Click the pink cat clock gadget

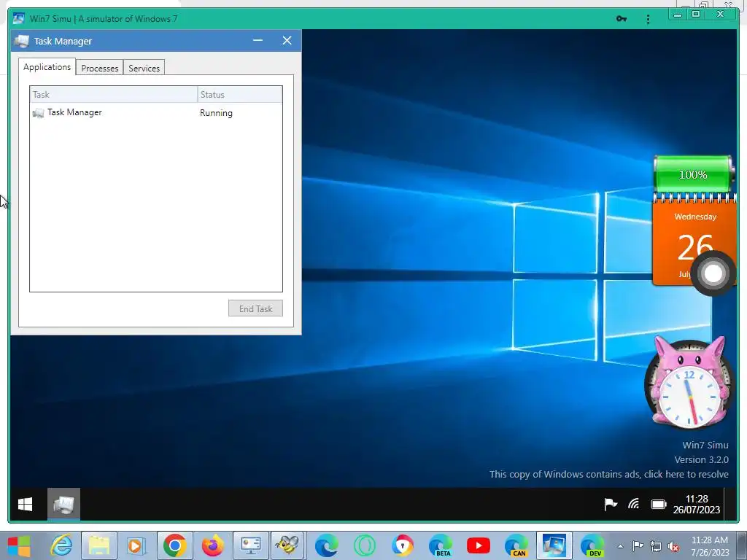tap(689, 381)
